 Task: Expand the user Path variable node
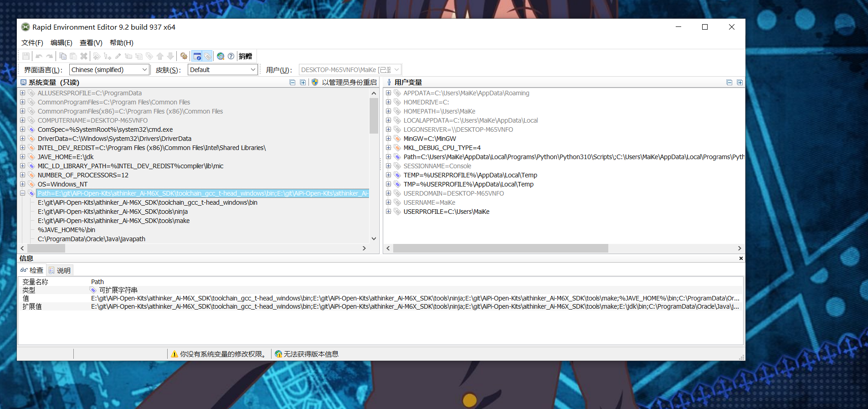[x=388, y=157]
